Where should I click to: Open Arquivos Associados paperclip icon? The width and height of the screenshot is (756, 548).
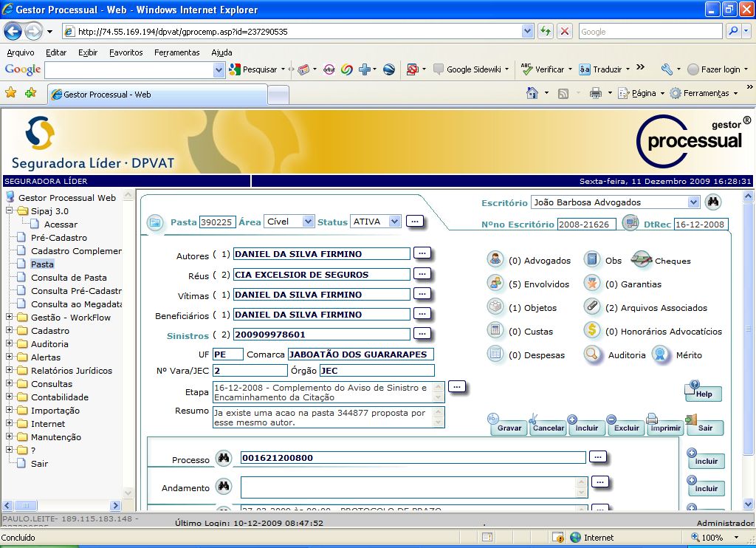[591, 306]
